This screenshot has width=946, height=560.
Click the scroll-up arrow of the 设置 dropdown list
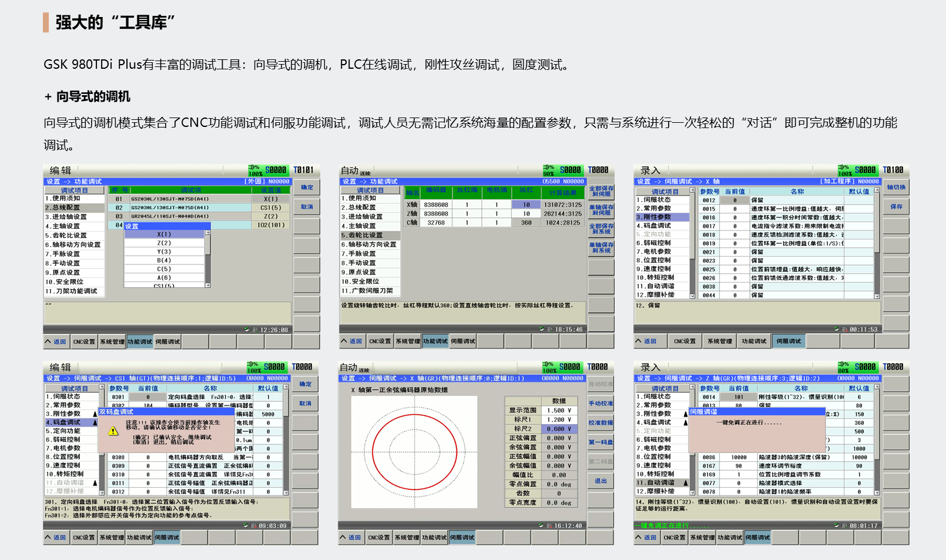coord(207,234)
